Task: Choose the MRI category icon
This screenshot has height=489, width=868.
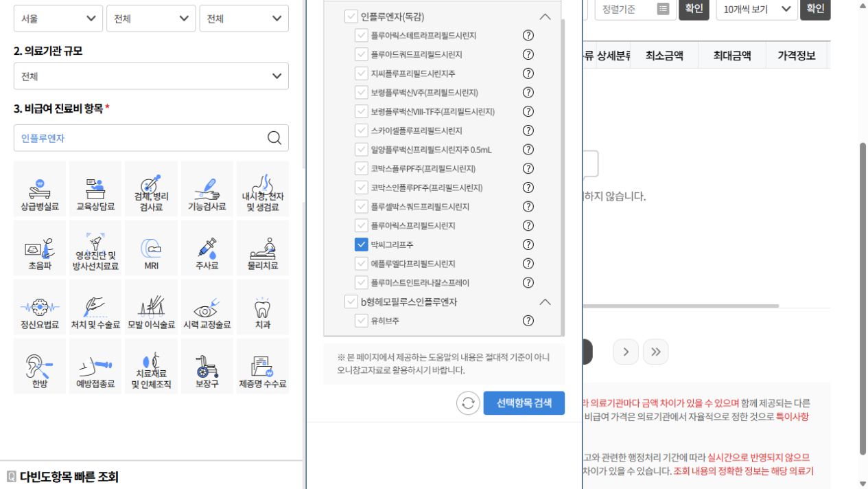Action: [x=151, y=248]
